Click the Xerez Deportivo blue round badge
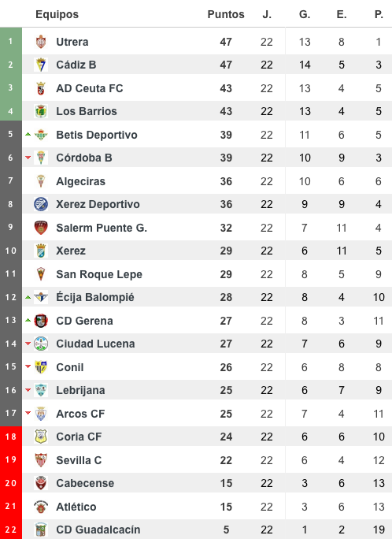 [x=41, y=204]
